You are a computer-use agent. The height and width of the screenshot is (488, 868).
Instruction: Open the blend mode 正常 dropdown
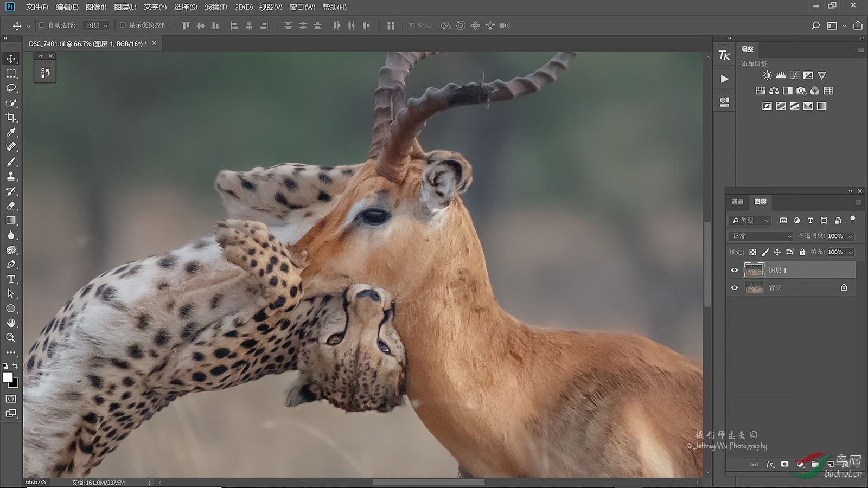click(761, 236)
